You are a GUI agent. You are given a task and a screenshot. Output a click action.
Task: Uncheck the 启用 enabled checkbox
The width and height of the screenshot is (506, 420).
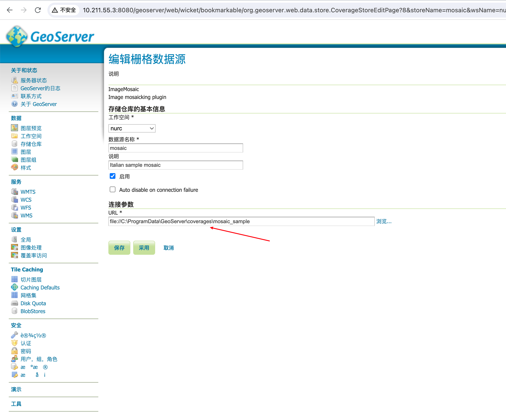pyautogui.click(x=113, y=176)
